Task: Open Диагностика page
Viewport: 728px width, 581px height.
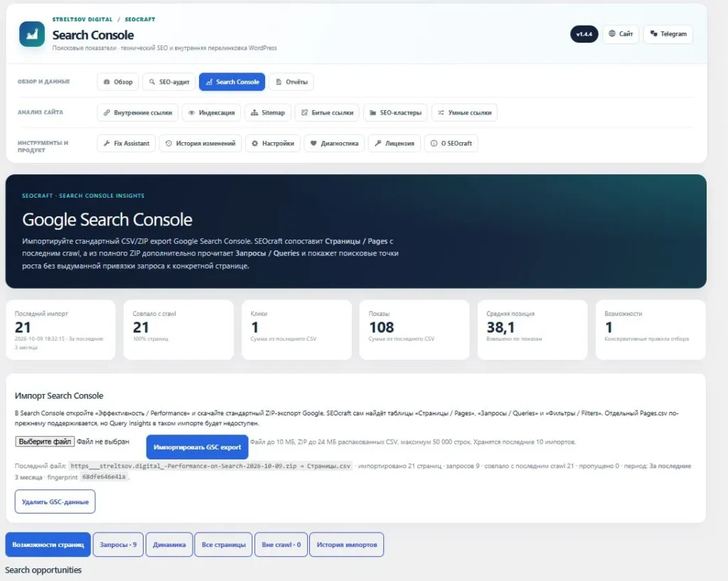Action: point(334,143)
